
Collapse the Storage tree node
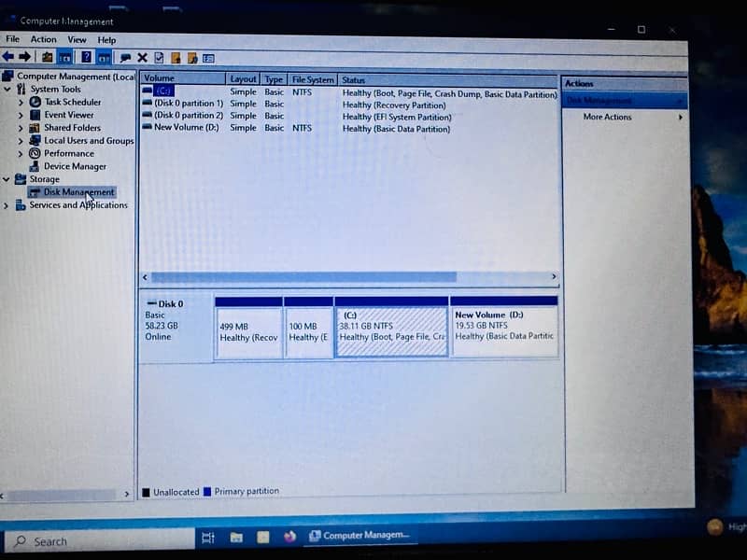[7, 179]
